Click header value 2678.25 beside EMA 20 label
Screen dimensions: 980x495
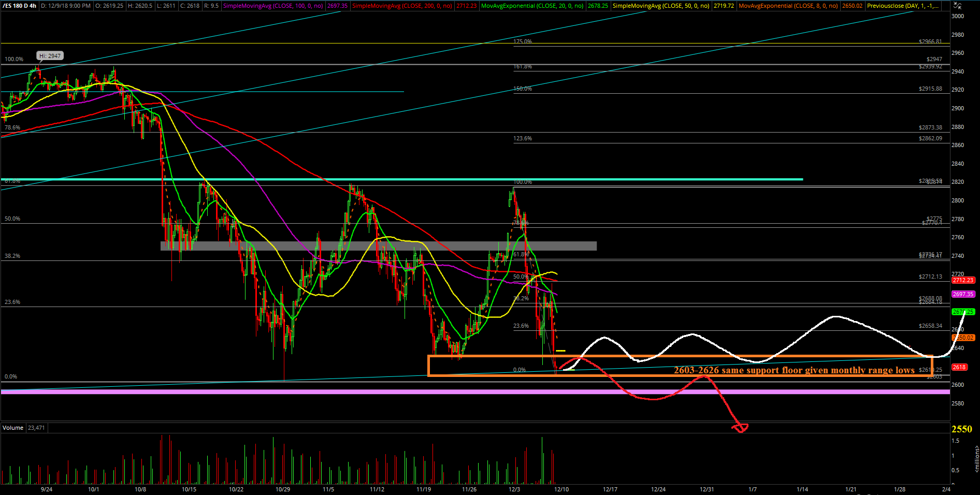598,6
